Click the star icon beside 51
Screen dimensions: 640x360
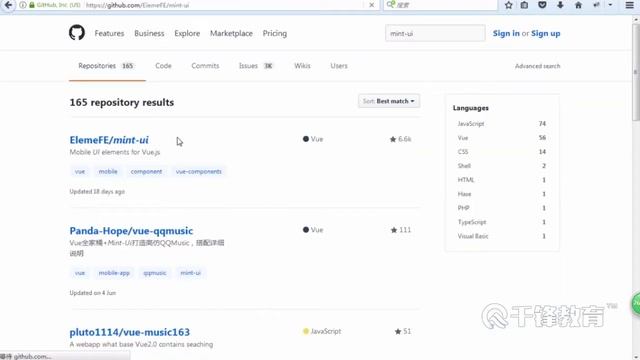pos(398,331)
